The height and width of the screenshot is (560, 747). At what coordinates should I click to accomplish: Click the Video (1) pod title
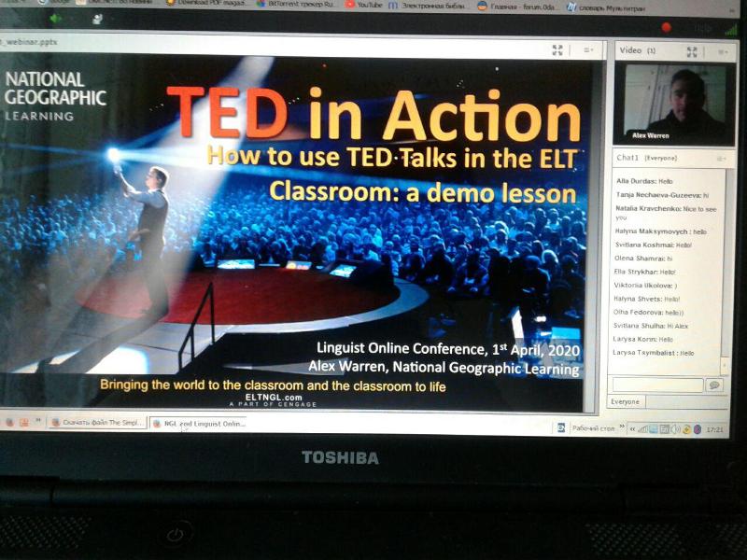638,50
